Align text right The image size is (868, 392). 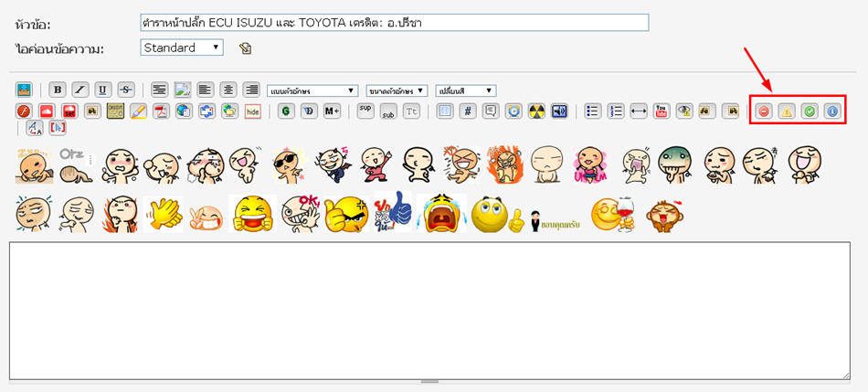point(251,90)
